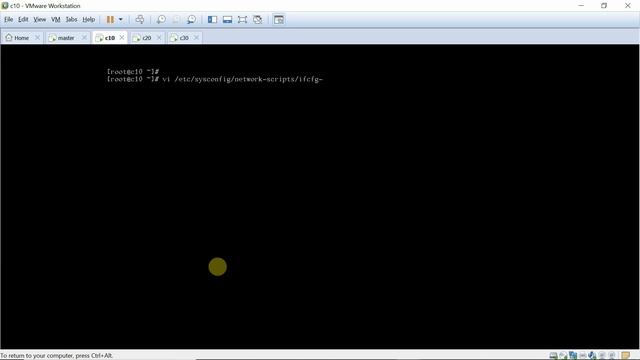Open the message log icon in status bar
This screenshot has width=640, height=360.
tap(626, 356)
